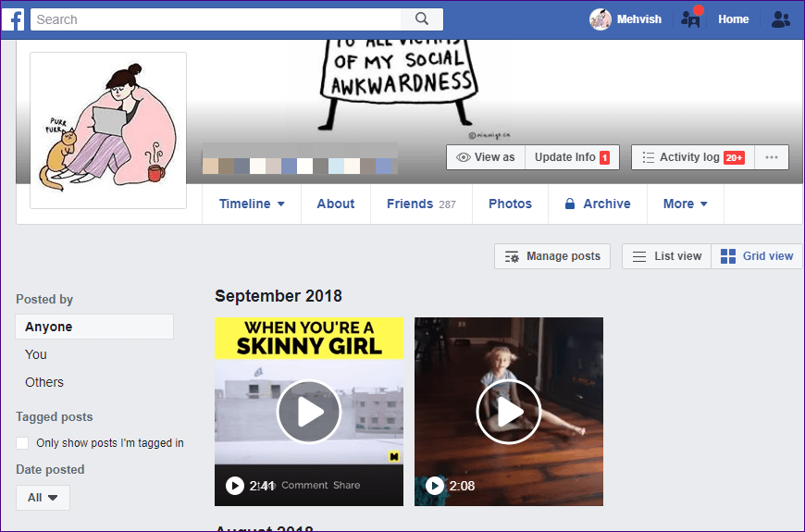Open the three-dots profile options

click(x=772, y=157)
